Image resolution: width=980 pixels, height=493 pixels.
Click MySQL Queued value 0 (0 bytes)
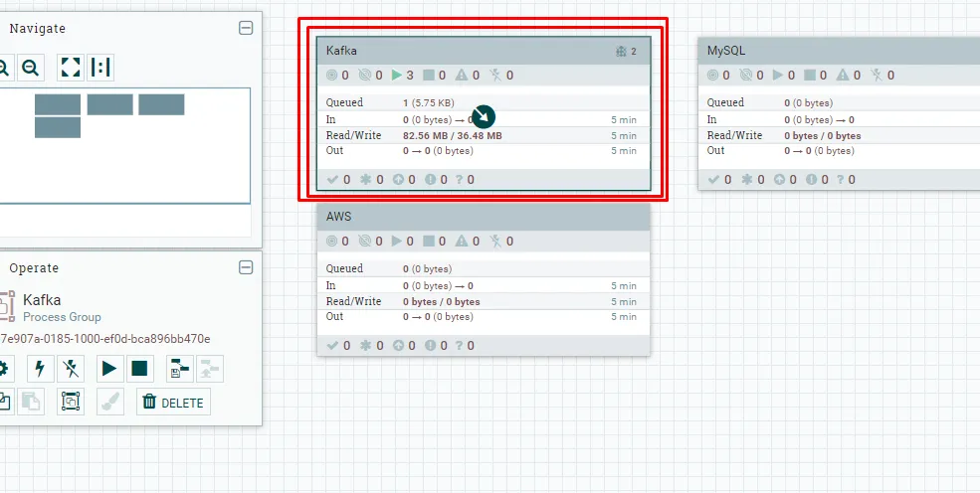809,103
